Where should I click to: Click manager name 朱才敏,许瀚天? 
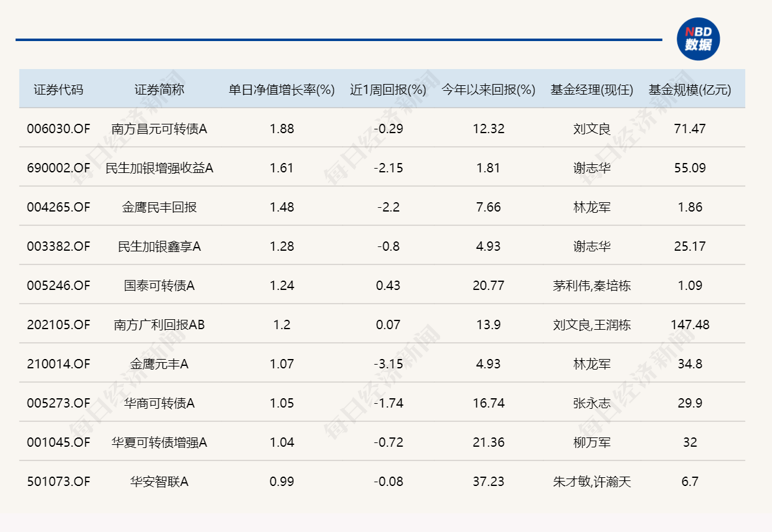[x=592, y=482]
